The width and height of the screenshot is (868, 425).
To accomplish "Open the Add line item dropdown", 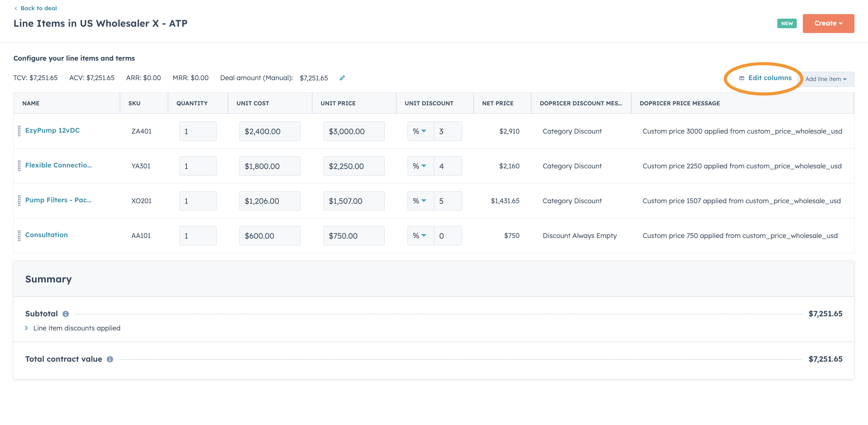I will pyautogui.click(x=826, y=79).
